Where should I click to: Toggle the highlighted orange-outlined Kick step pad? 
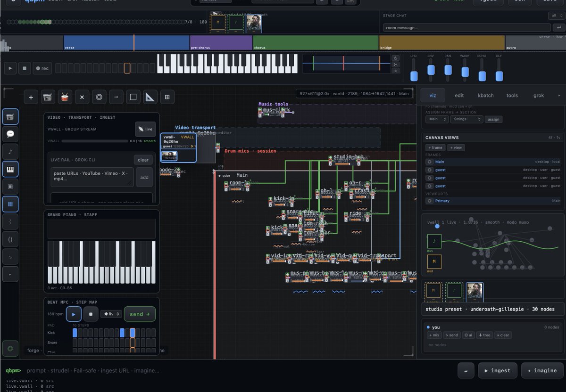coord(133,333)
